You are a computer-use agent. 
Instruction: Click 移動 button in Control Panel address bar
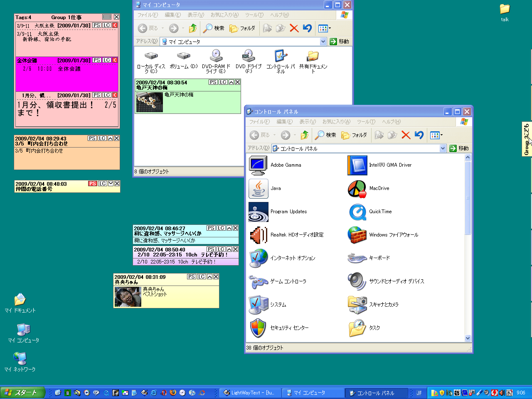(459, 148)
